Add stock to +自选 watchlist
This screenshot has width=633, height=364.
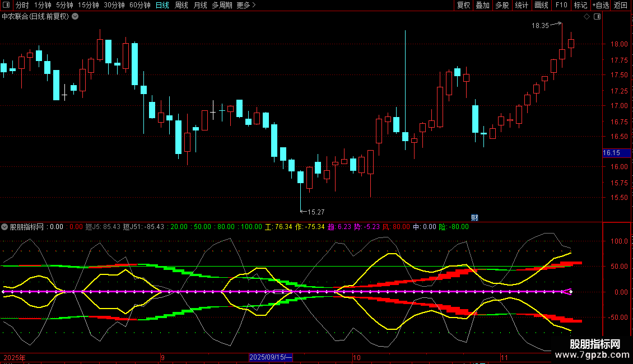click(601, 5)
